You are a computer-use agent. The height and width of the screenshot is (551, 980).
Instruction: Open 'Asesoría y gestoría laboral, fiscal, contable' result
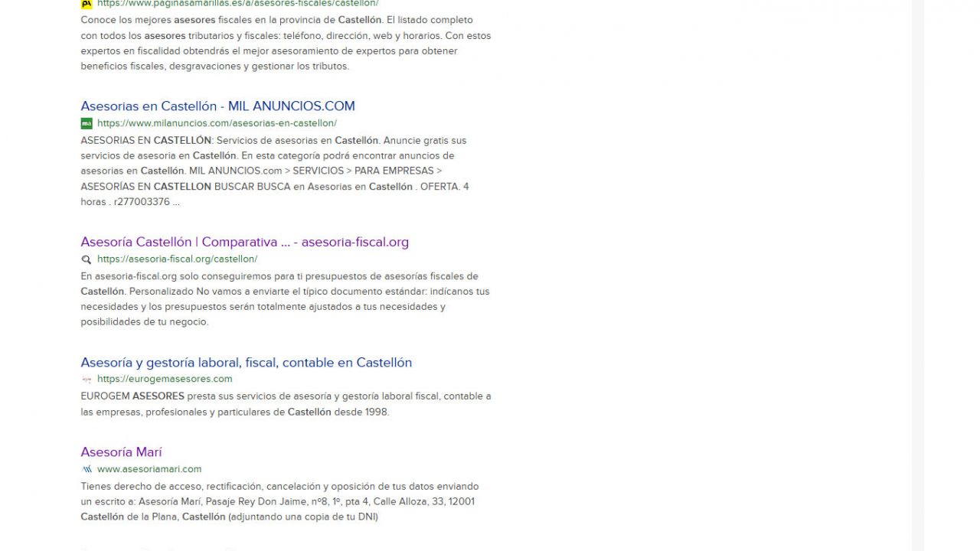pos(246,363)
